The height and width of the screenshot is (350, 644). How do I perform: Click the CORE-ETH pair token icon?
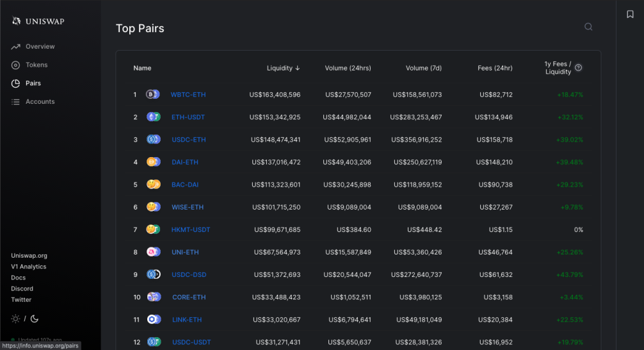[154, 297]
